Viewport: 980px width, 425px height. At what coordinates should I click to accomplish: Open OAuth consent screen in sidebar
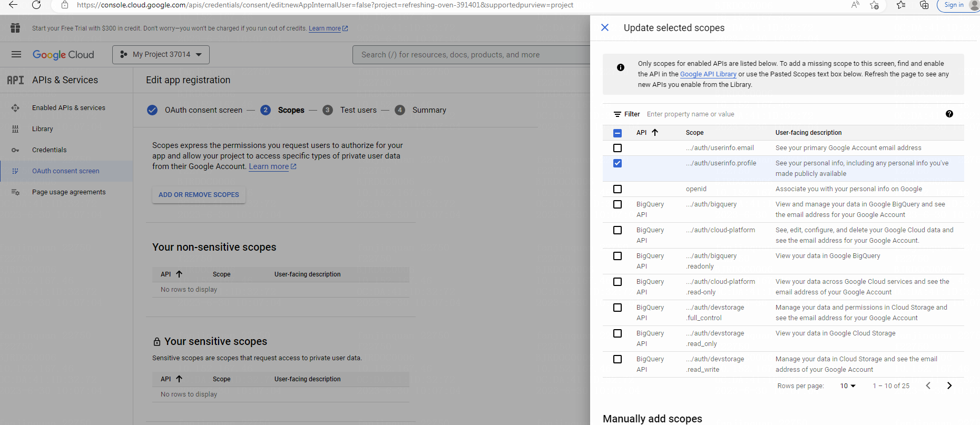click(66, 171)
